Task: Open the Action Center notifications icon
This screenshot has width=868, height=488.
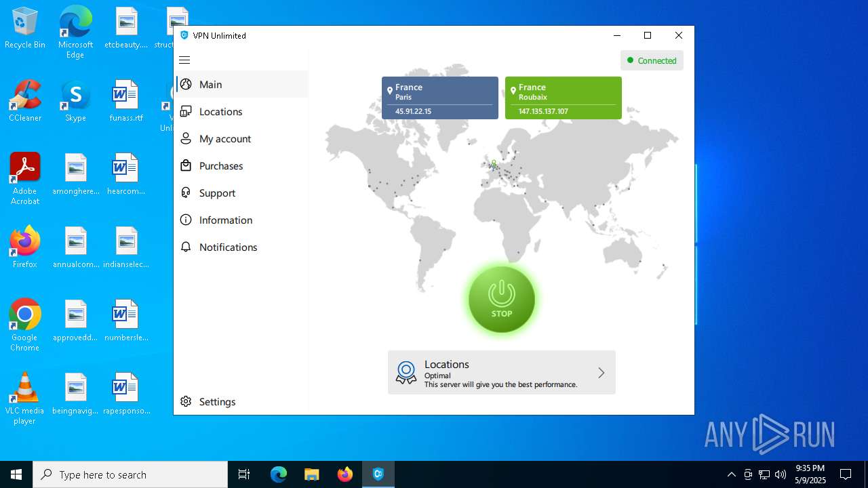Action: pos(846,474)
